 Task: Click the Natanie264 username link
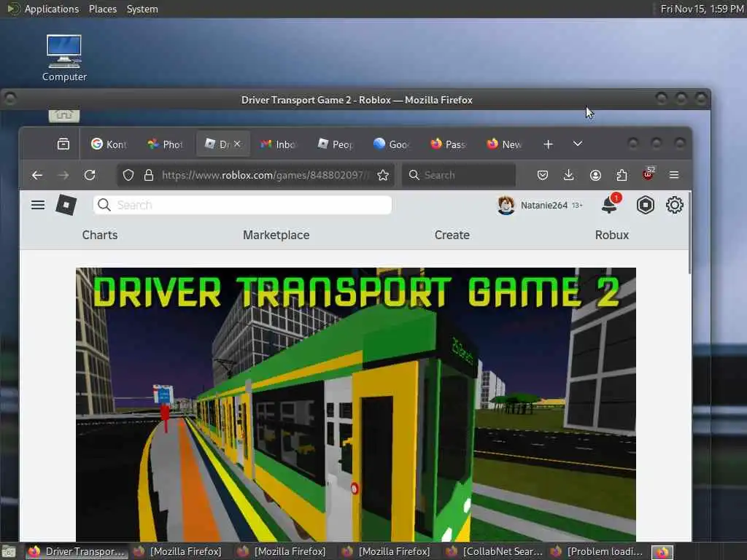pyautogui.click(x=544, y=205)
